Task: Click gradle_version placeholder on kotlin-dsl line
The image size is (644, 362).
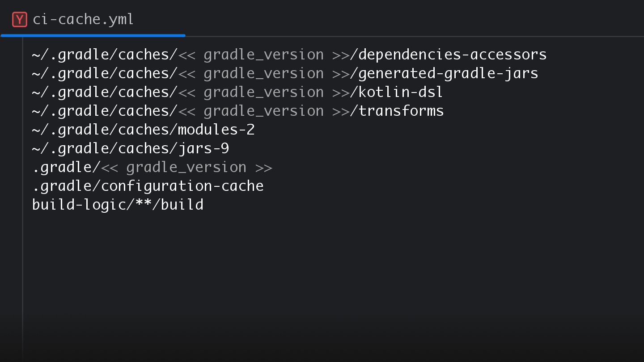Action: point(263,92)
